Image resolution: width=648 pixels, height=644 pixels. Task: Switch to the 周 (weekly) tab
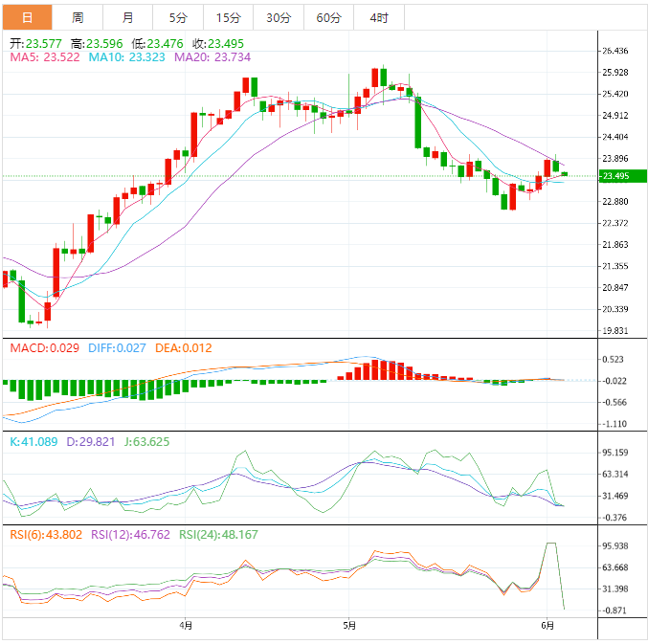point(78,18)
